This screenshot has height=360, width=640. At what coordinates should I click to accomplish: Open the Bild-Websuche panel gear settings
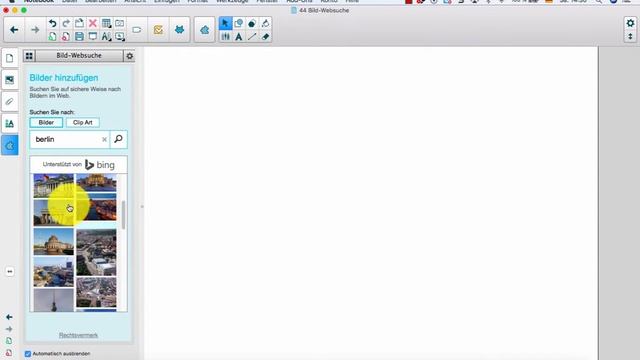tap(129, 56)
